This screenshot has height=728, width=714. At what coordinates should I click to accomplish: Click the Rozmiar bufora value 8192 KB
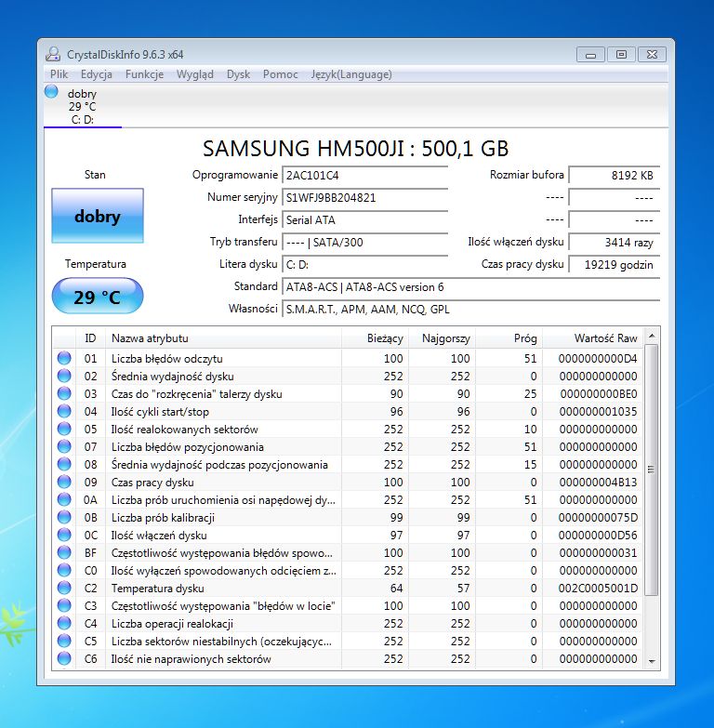[x=615, y=176]
